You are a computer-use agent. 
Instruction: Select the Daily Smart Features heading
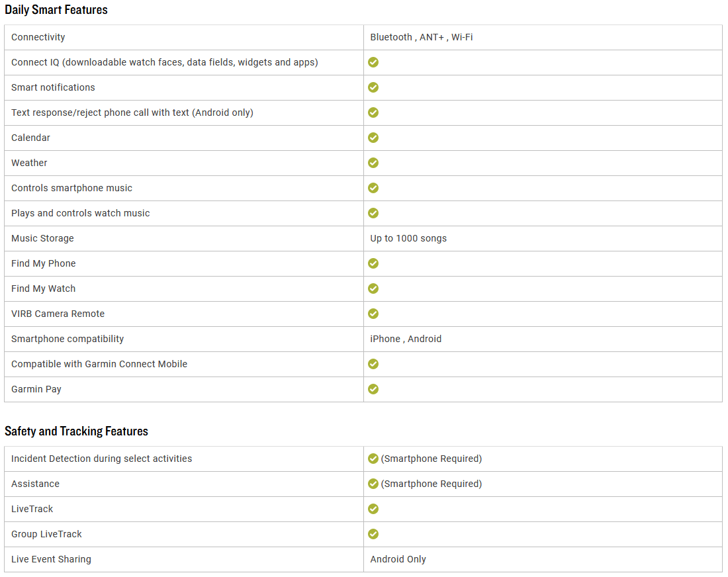56,10
